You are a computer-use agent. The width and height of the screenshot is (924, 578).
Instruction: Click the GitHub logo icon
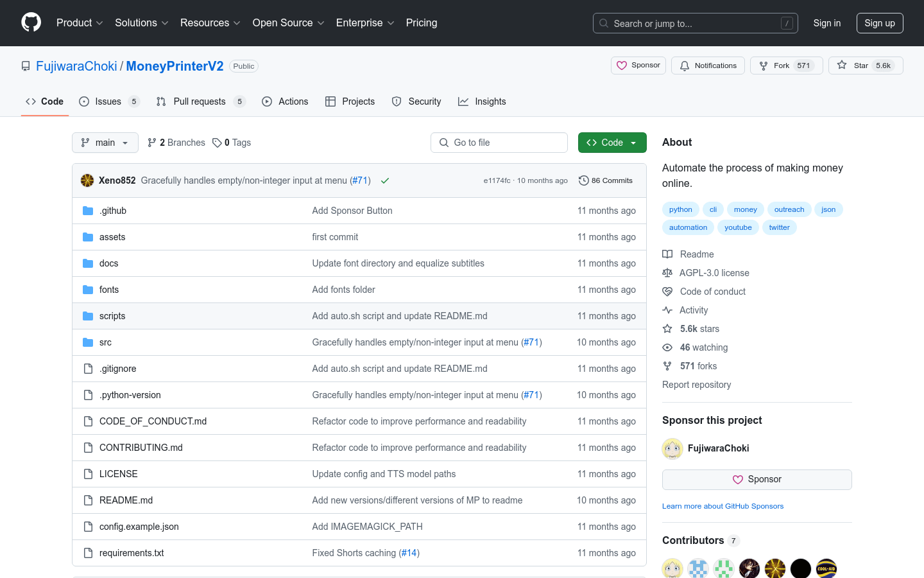31,22
